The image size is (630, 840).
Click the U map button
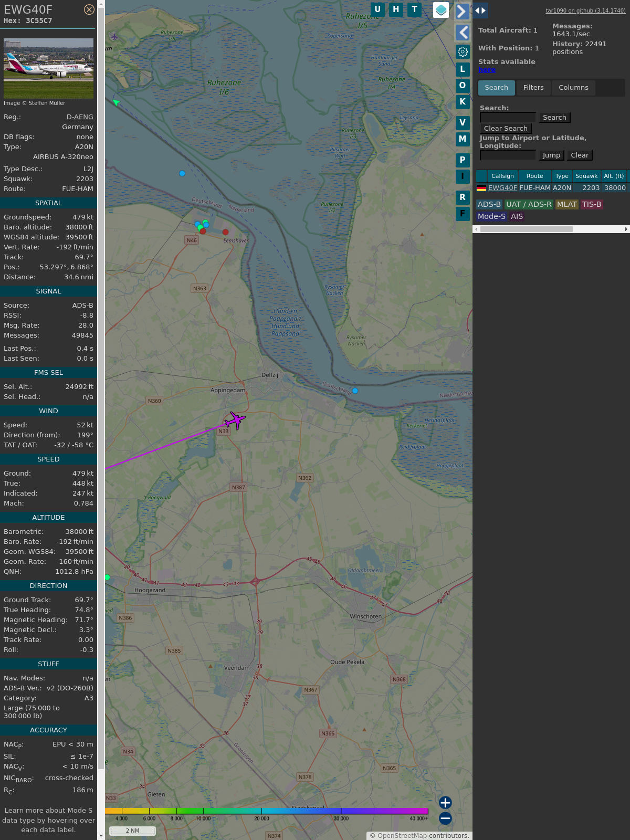(x=377, y=9)
